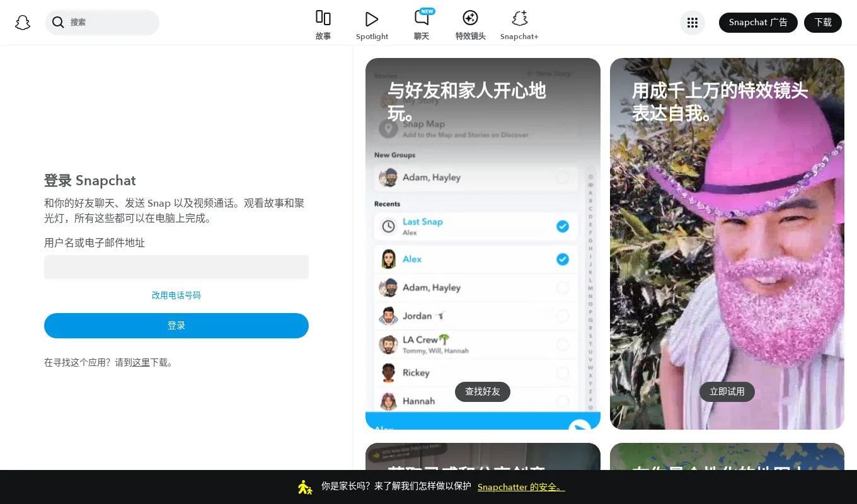The image size is (857, 504).
Task: Click the Snapchat+ ghost-plus icon
Action: pyautogui.click(x=519, y=19)
